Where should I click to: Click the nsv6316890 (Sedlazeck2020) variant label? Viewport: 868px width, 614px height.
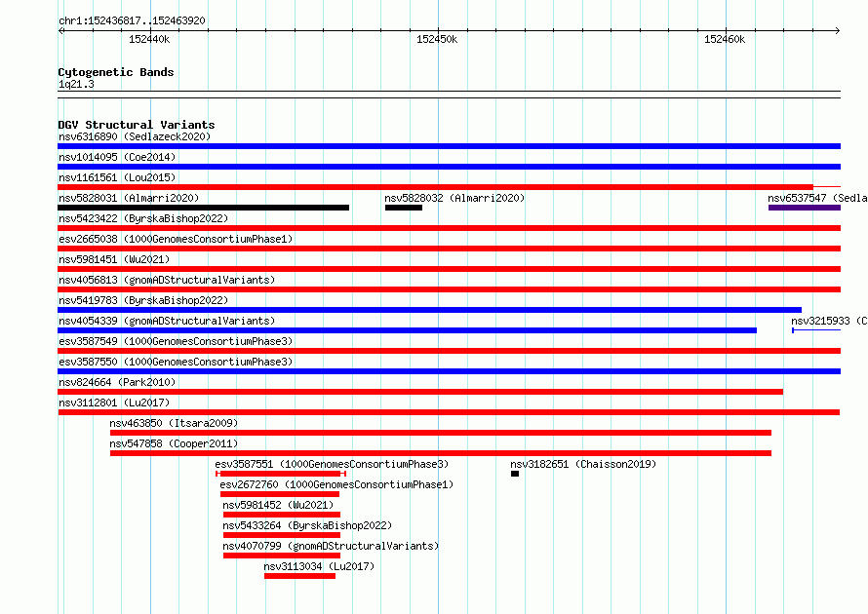tap(135, 136)
